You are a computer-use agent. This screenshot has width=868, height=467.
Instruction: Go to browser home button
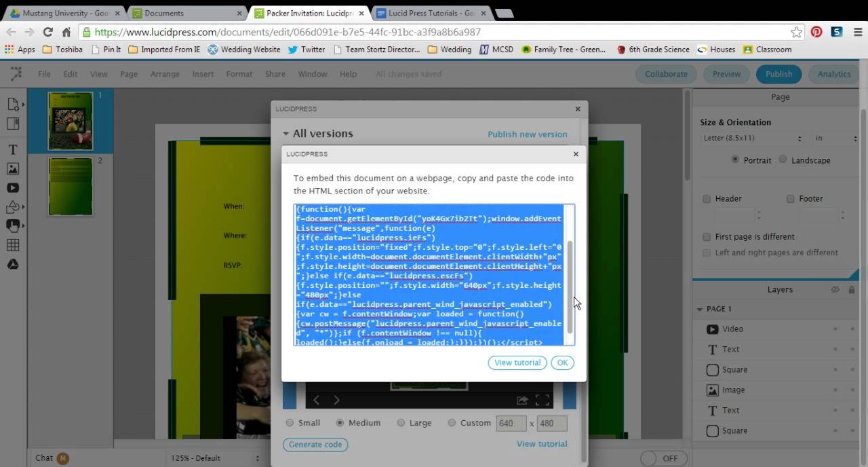66,32
